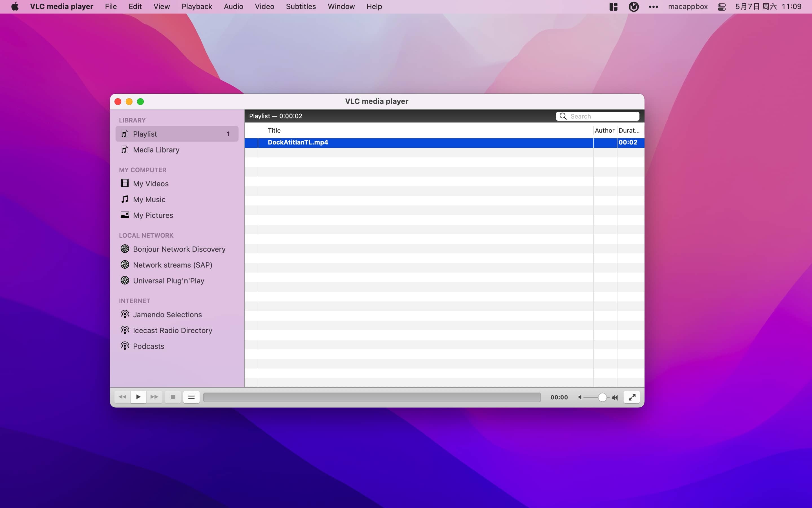Open Control Center in the menu bar
Image resolution: width=812 pixels, height=508 pixels.
[721, 7]
